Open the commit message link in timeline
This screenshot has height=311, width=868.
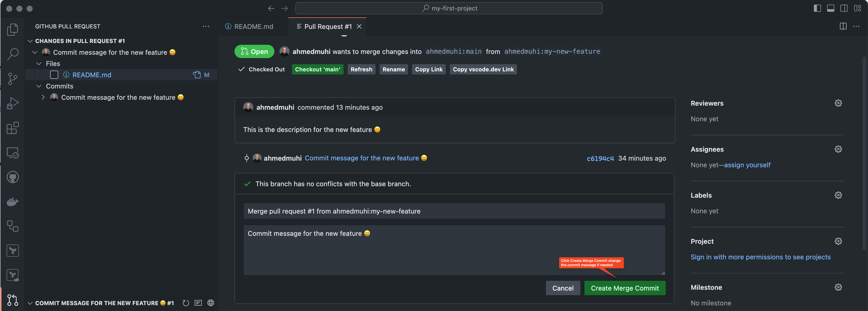pyautogui.click(x=366, y=158)
